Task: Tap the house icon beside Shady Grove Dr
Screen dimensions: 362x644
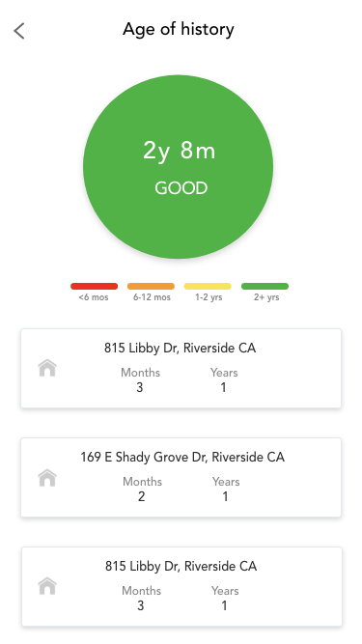Action: click(47, 478)
